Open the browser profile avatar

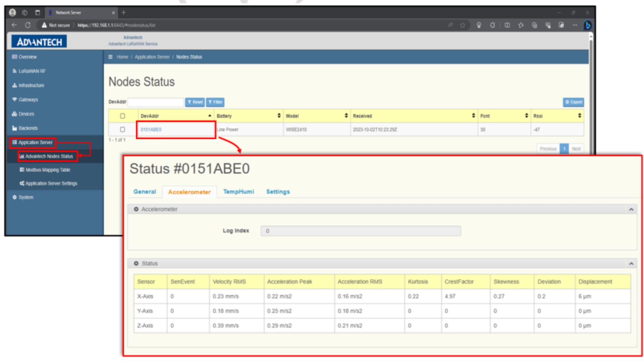point(12,12)
